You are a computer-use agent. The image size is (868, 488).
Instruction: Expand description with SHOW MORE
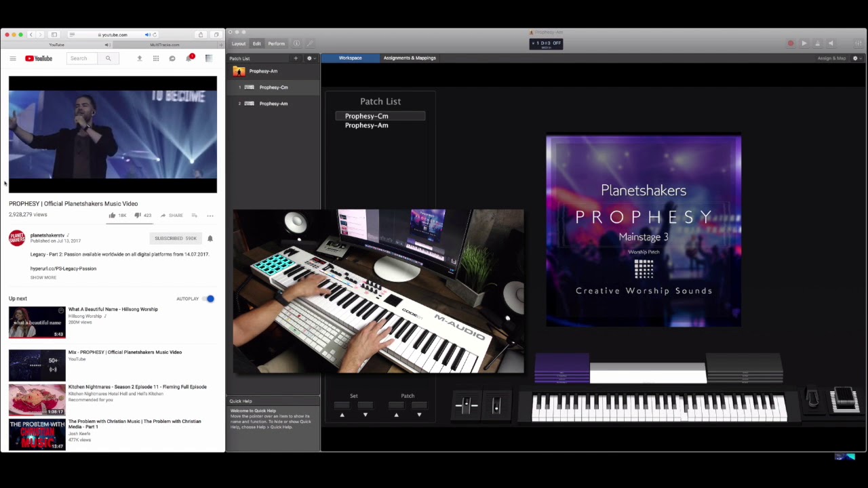point(43,278)
